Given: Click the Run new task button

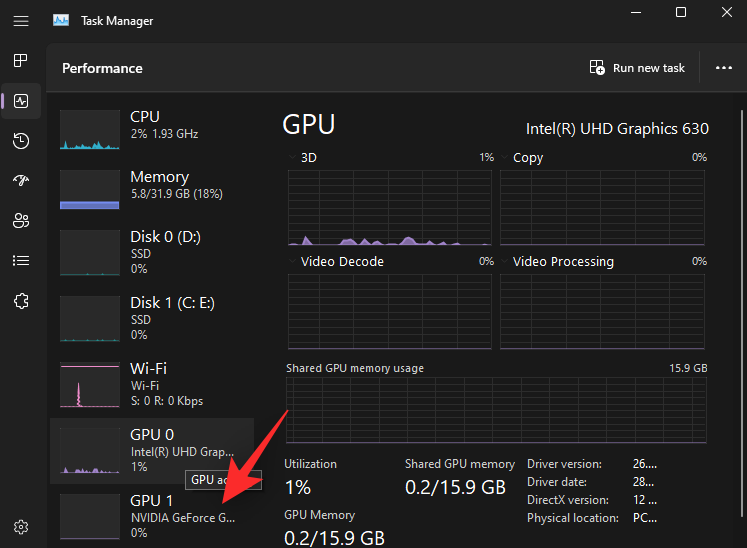Looking at the screenshot, I should tap(637, 68).
